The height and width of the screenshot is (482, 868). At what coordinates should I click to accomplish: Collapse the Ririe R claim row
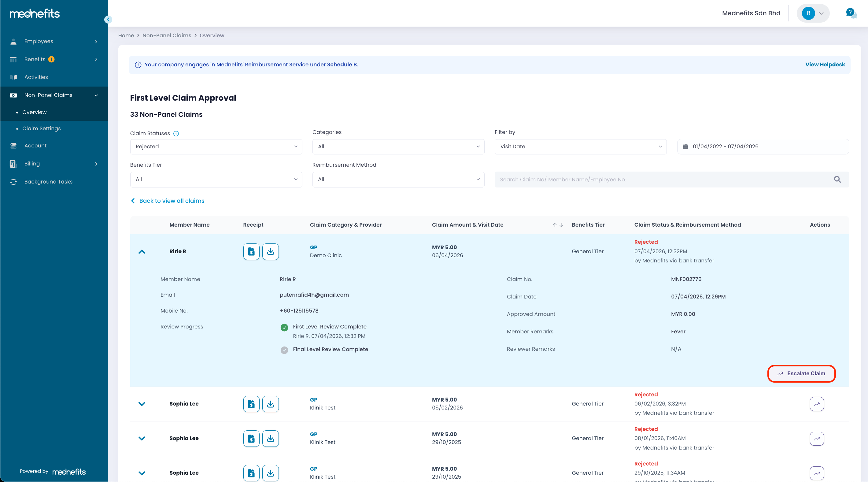click(x=142, y=251)
